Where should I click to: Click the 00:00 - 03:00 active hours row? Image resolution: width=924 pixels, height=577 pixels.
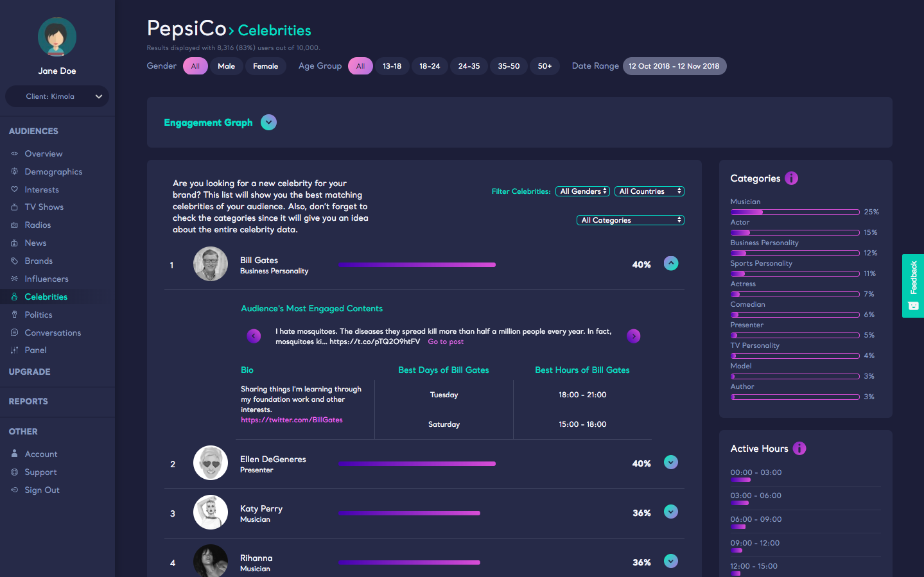pyautogui.click(x=805, y=475)
